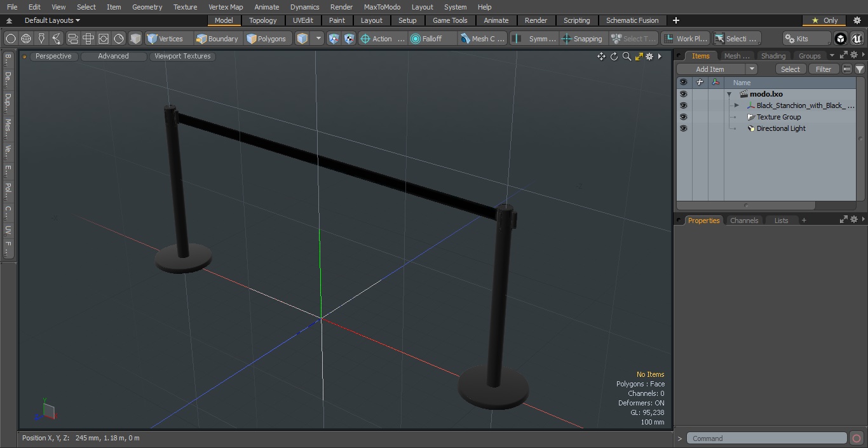Screen dimensions: 868x448
Task: Switch to the Shading tab
Action: click(x=773, y=56)
